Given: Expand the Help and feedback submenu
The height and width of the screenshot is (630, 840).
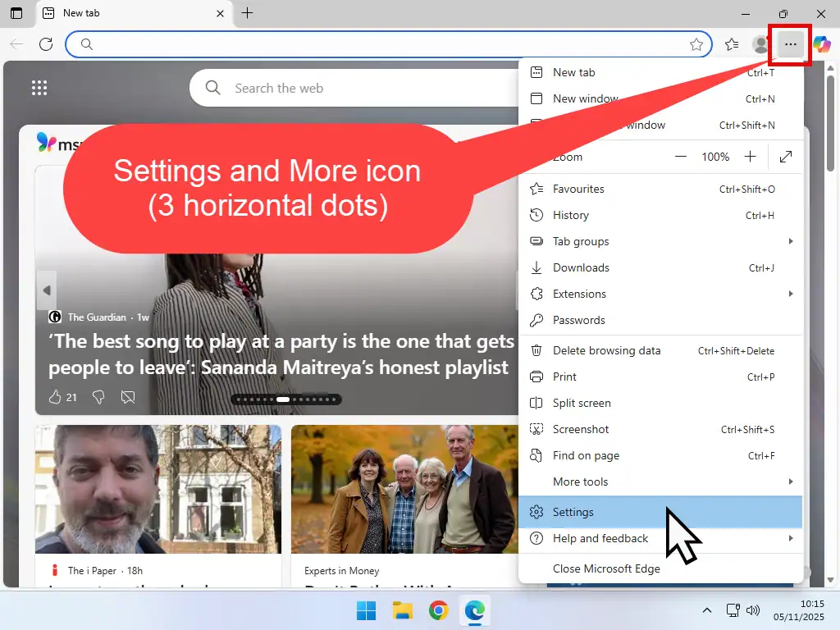Looking at the screenshot, I should tap(790, 538).
